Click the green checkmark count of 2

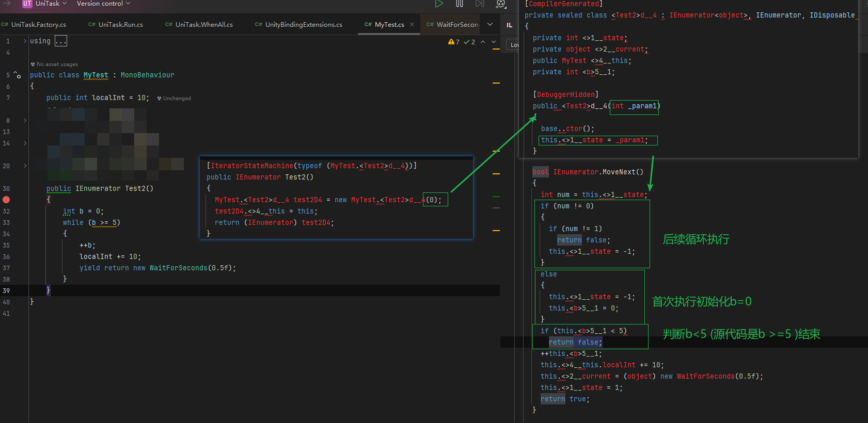pos(469,42)
